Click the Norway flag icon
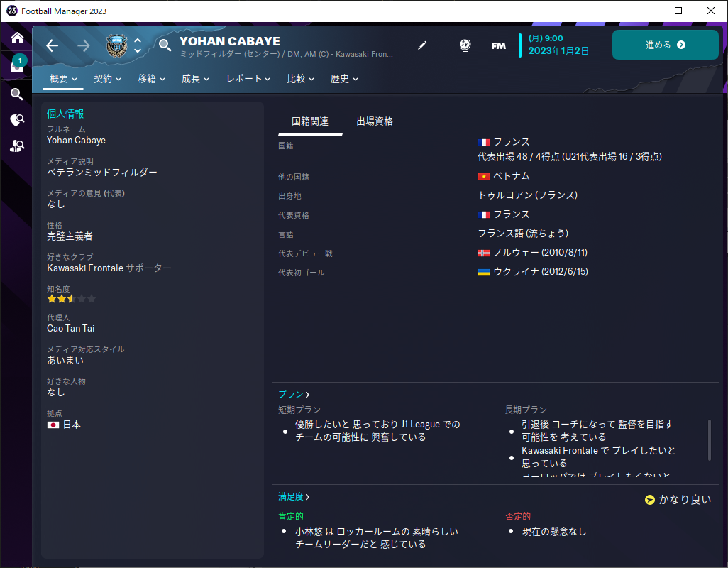 [x=484, y=253]
